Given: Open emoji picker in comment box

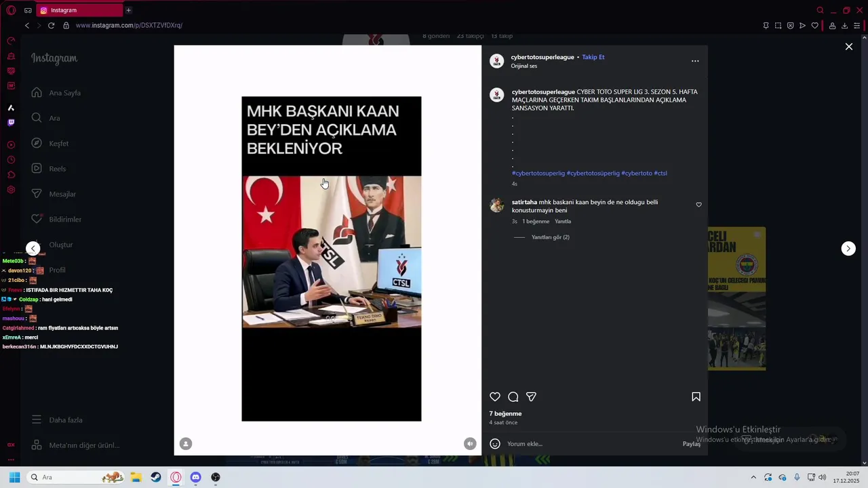Looking at the screenshot, I should [495, 444].
